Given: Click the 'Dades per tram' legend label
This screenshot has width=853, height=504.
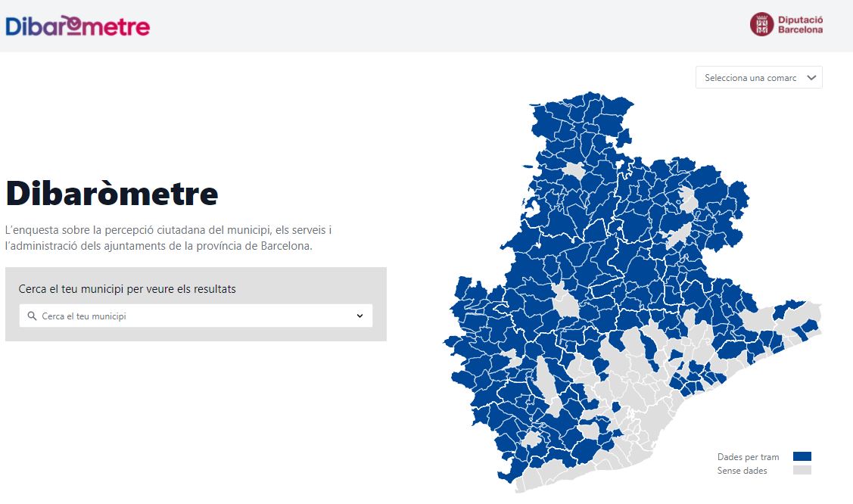Looking at the screenshot, I should 748,457.
